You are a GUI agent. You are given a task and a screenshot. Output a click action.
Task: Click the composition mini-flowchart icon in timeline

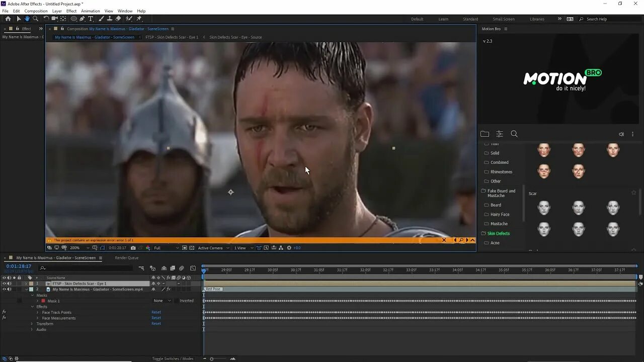tap(141, 268)
